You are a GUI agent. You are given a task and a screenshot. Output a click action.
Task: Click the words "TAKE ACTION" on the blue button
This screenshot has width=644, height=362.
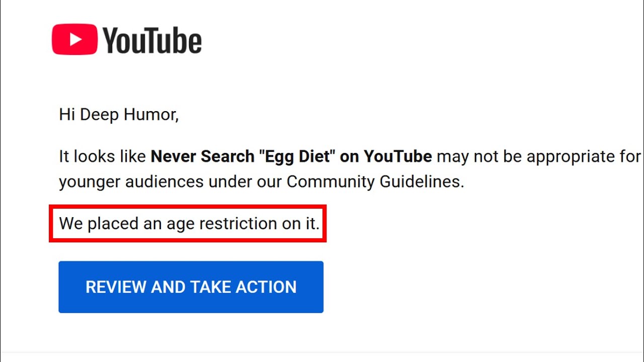(x=244, y=287)
